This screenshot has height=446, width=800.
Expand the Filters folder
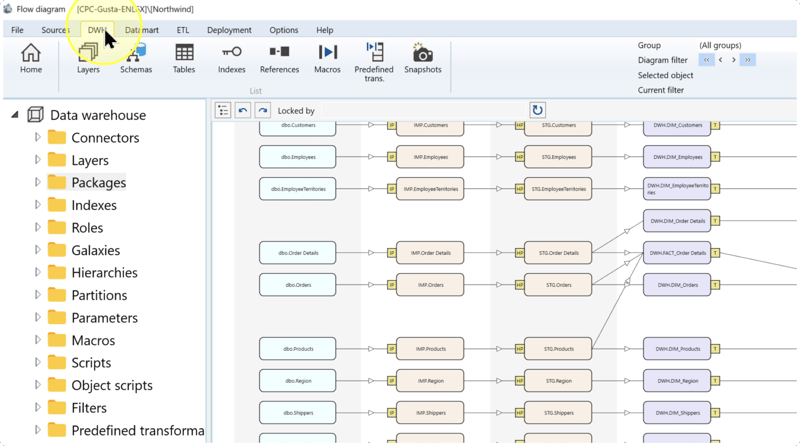click(x=37, y=407)
